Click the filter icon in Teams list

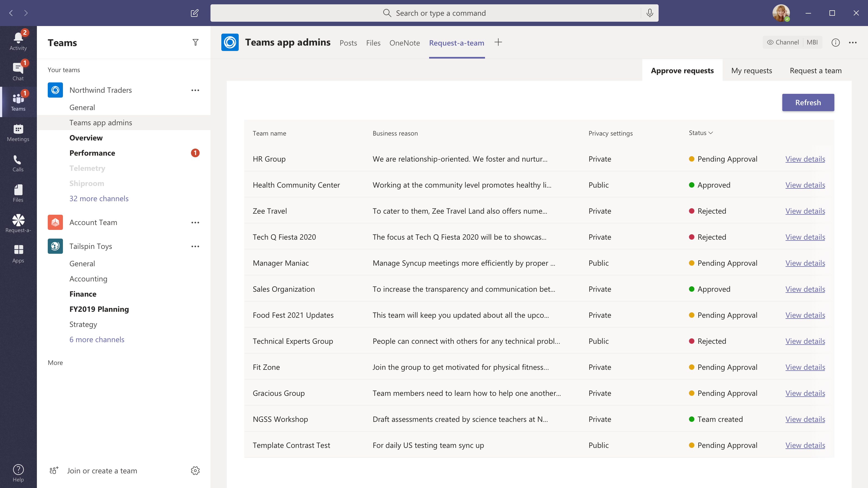point(196,42)
